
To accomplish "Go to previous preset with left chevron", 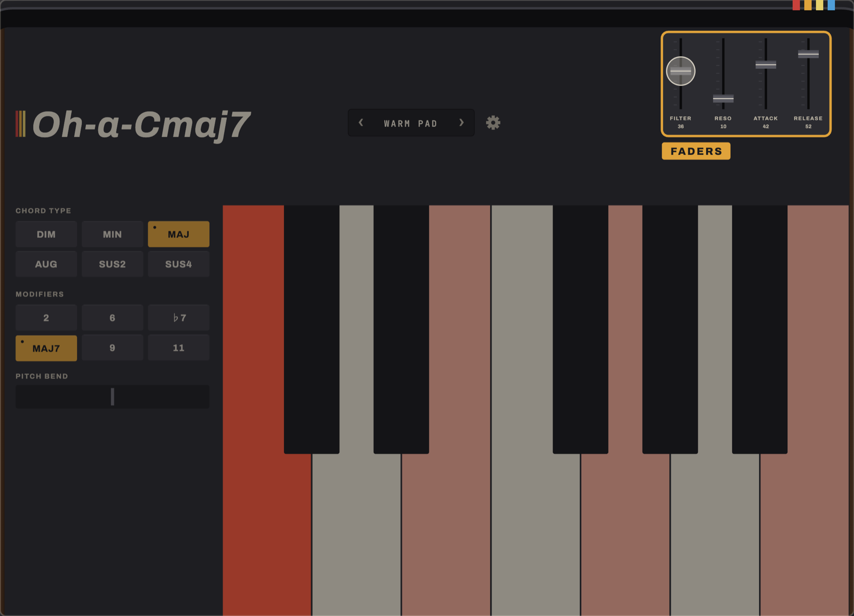I will pyautogui.click(x=361, y=123).
